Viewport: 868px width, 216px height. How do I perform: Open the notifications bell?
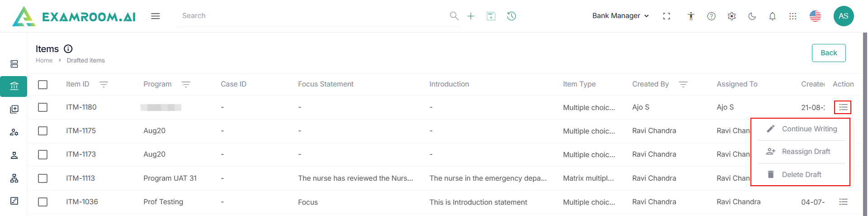click(772, 16)
